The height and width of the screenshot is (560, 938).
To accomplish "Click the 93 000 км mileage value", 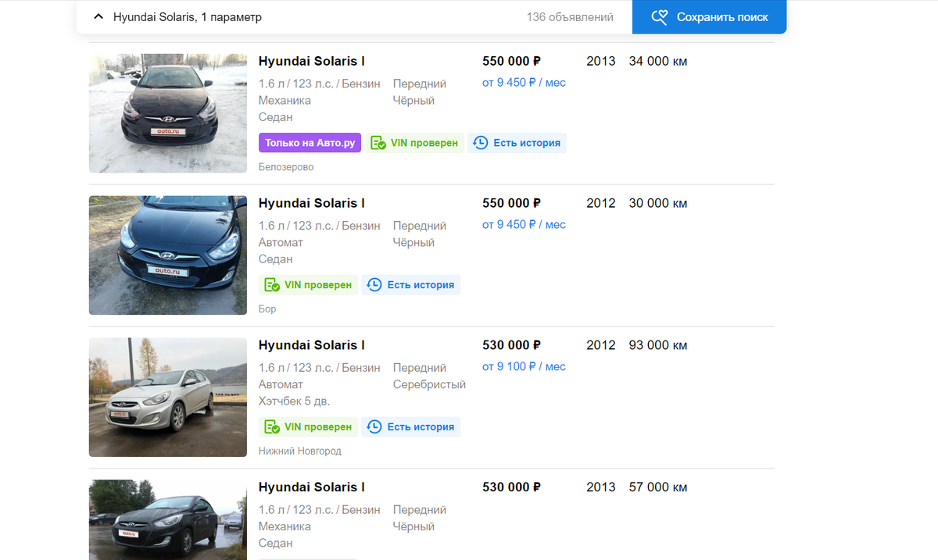I will tap(658, 345).
